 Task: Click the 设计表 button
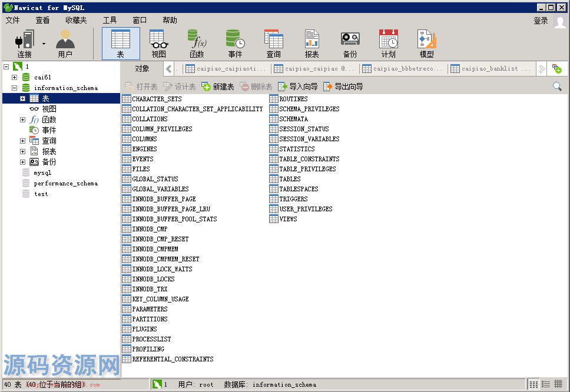click(x=180, y=87)
